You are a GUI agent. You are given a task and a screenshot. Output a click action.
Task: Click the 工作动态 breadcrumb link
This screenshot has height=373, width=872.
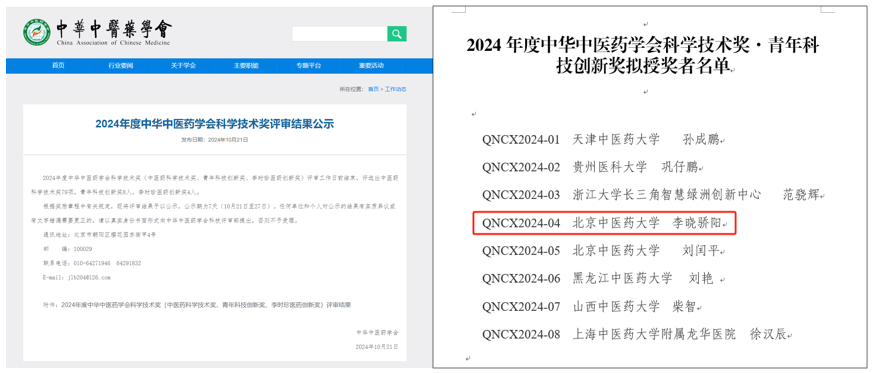396,89
